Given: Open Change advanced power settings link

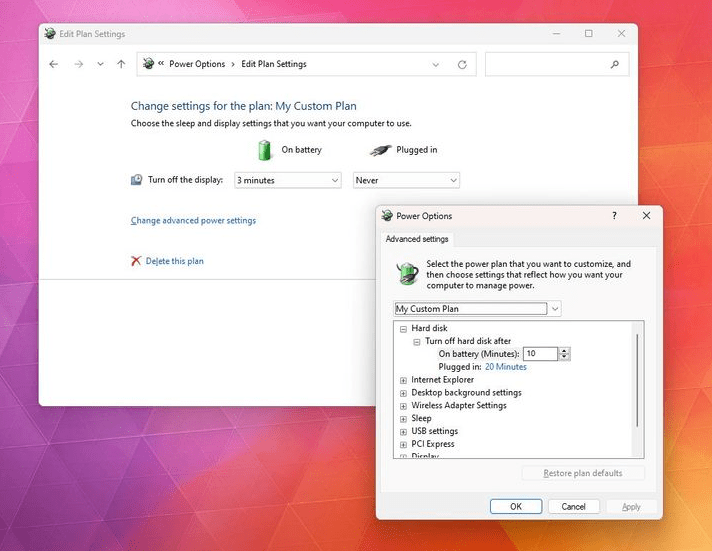Looking at the screenshot, I should pos(193,220).
